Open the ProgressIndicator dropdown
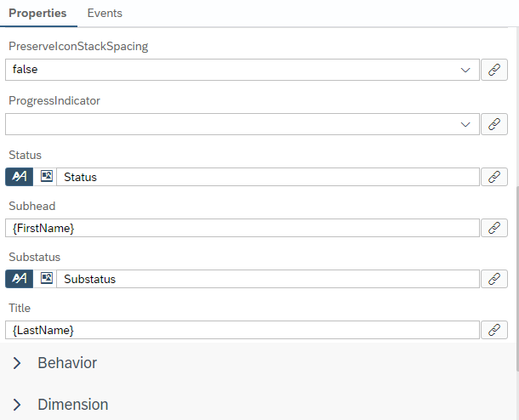The width and height of the screenshot is (519, 420). coord(242,124)
